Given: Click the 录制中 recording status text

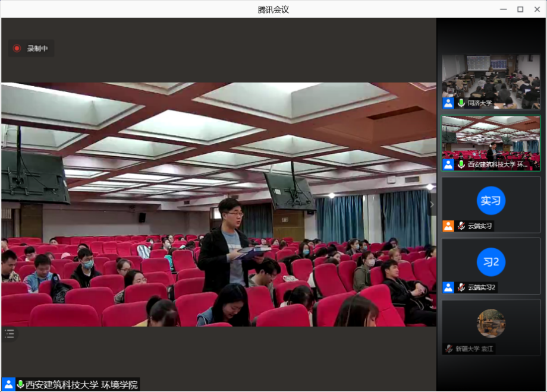Looking at the screenshot, I should [x=37, y=49].
